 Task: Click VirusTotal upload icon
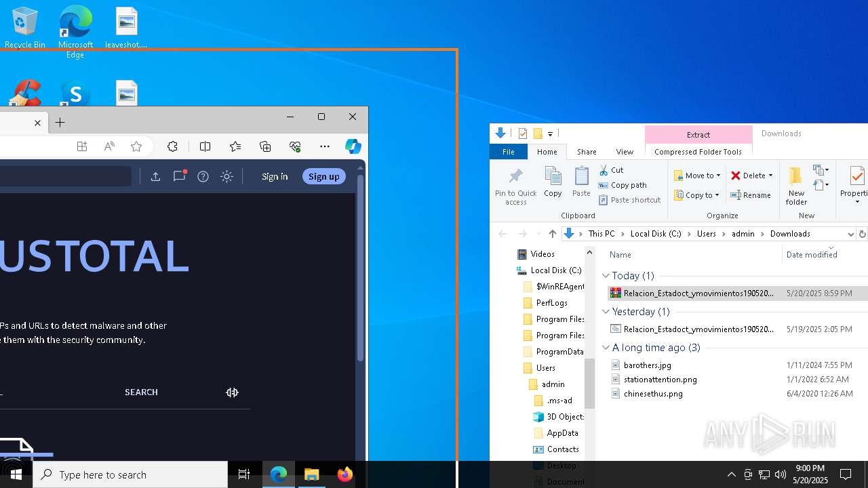155,176
